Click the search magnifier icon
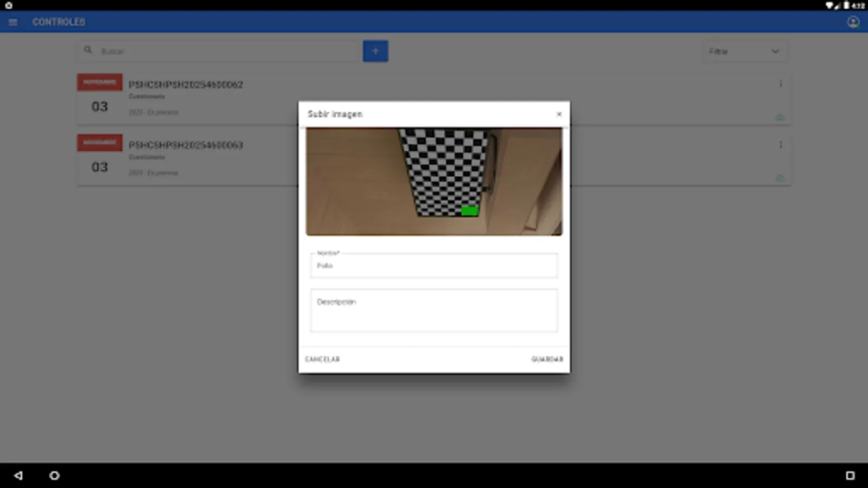 pos(88,49)
